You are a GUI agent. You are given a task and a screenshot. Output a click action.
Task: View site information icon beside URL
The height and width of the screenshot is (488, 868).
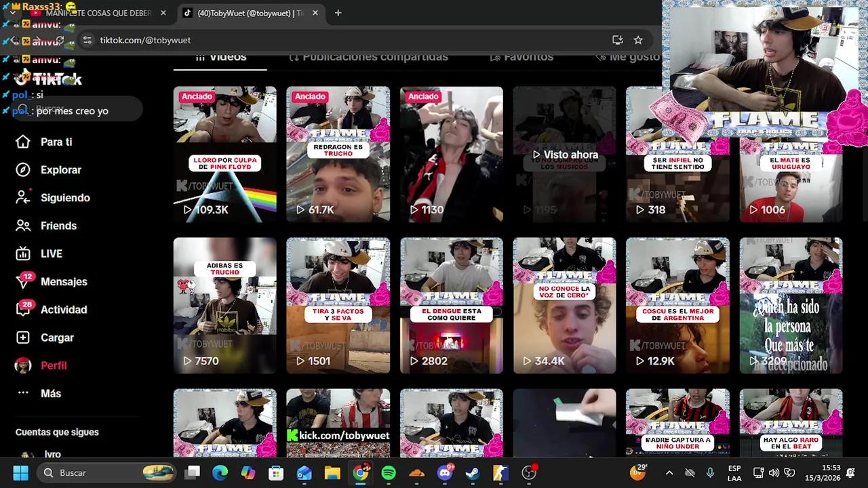click(87, 40)
